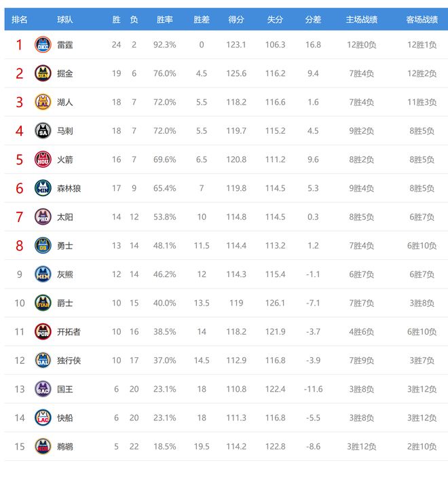Select the 客场战绩 column header
The width and height of the screenshot is (448, 480).
click(x=422, y=20)
